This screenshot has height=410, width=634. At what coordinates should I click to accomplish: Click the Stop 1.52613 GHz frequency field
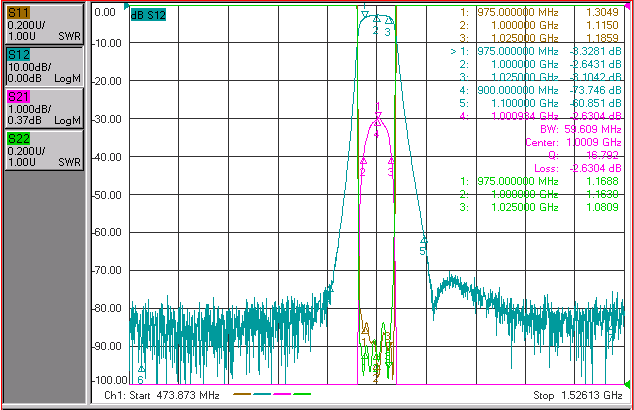pyautogui.click(x=577, y=395)
